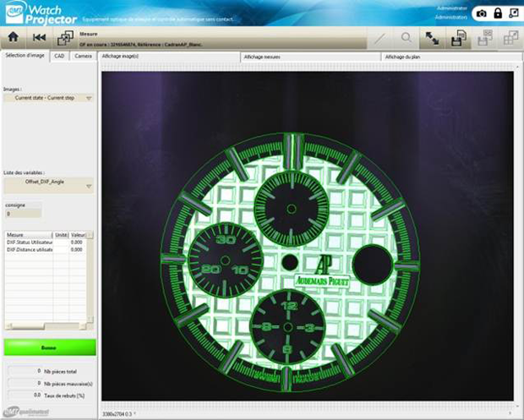Open the 'Affichage du plan' tab

coord(402,56)
